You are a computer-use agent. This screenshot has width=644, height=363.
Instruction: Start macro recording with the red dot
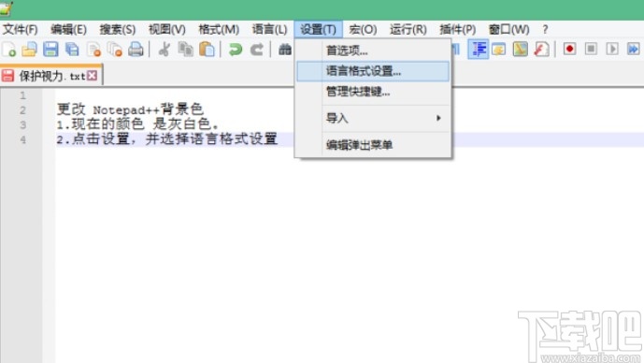point(569,49)
